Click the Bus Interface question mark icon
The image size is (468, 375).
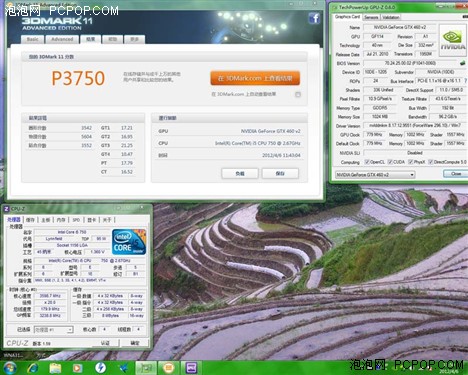click(466, 81)
